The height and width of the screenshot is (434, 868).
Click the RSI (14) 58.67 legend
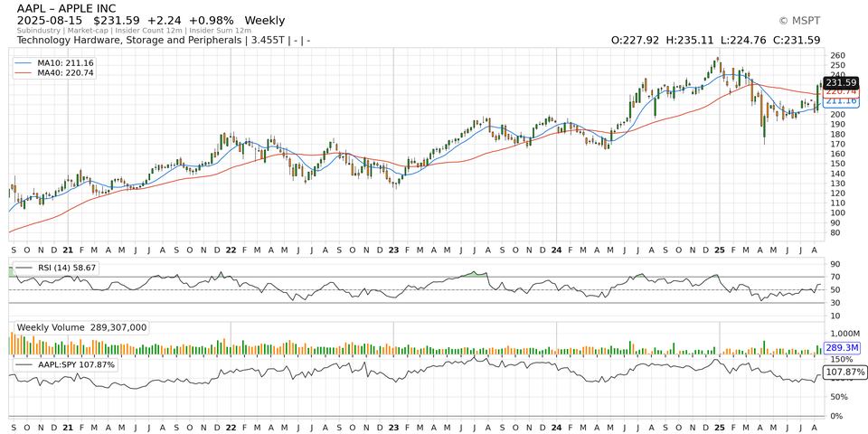tap(54, 268)
